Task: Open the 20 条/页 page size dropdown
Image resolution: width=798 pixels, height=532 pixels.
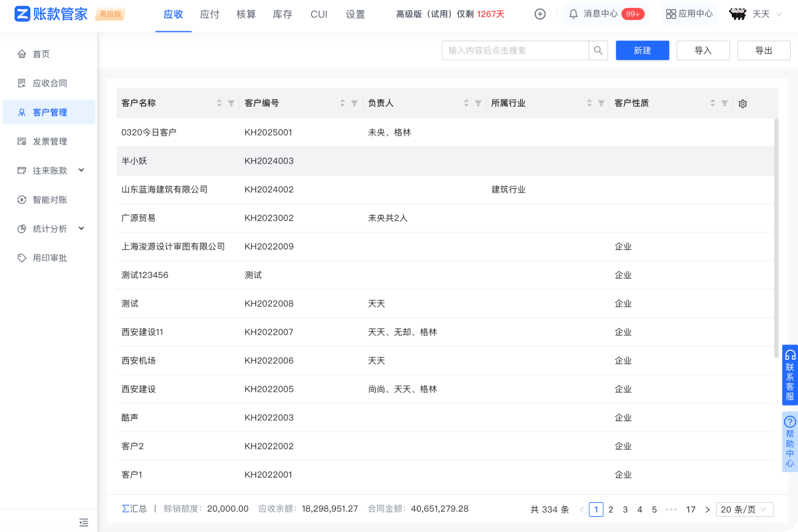Action: pyautogui.click(x=744, y=509)
